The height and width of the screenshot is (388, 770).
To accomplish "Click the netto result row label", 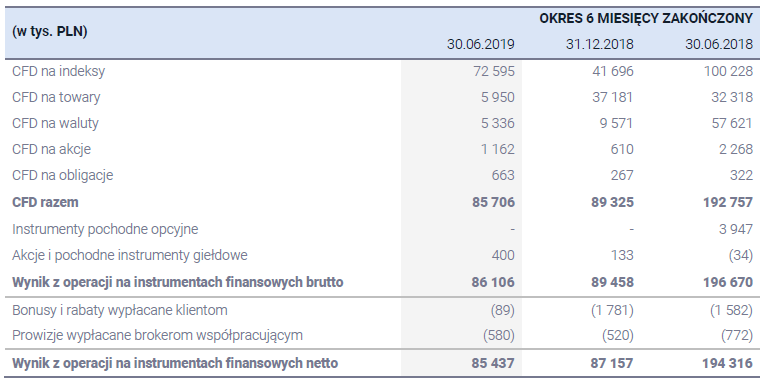I will point(175,363).
